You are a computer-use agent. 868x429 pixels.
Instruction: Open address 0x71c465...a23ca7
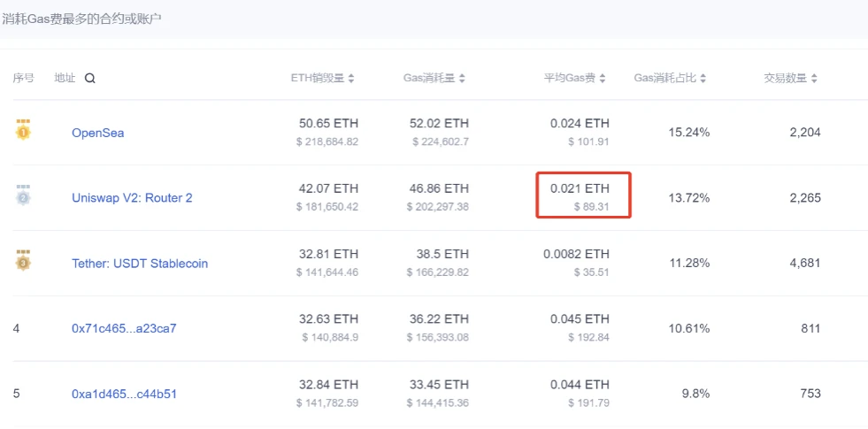124,328
